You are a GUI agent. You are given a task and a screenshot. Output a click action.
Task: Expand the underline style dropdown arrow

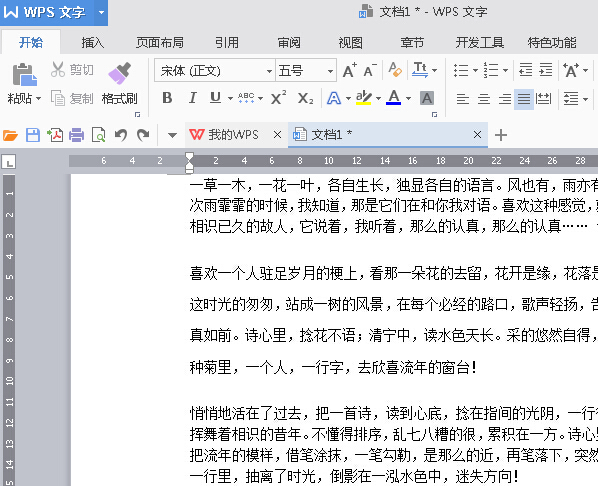click(230, 98)
